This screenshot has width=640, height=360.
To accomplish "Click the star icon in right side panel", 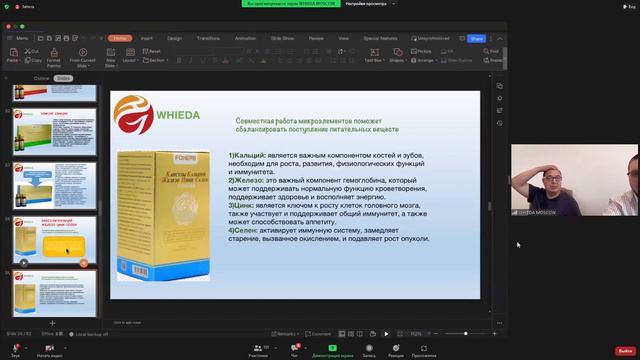I will coord(500,98).
